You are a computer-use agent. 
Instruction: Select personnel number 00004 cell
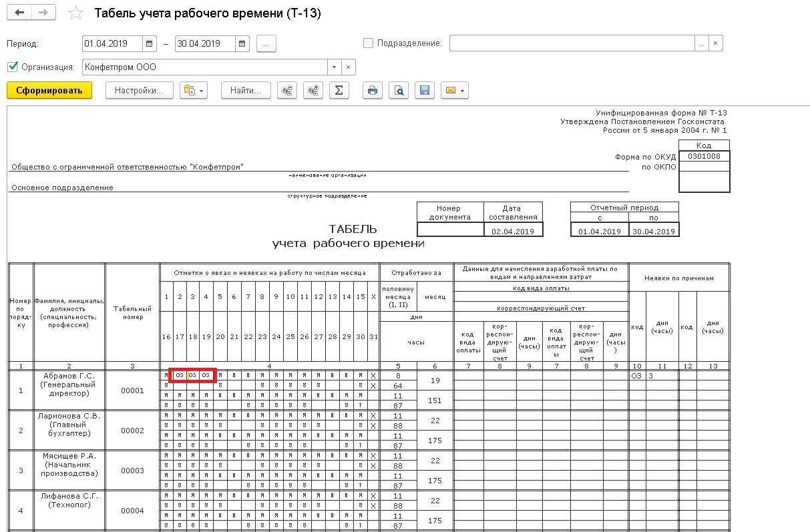click(132, 511)
